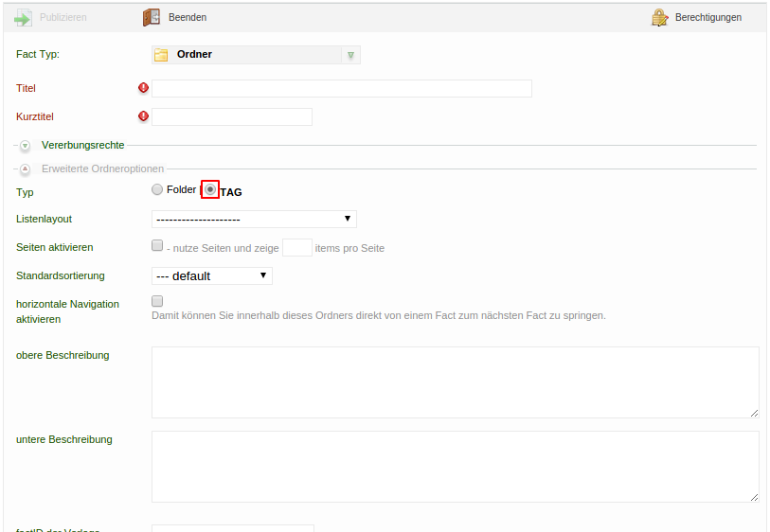Click the red warning icon next to Titel

(x=144, y=88)
